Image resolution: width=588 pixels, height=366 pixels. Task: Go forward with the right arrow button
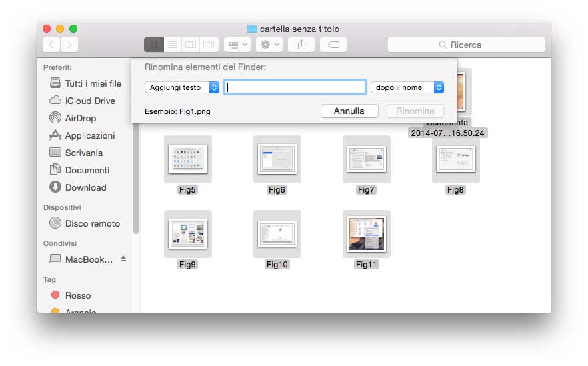[69, 45]
